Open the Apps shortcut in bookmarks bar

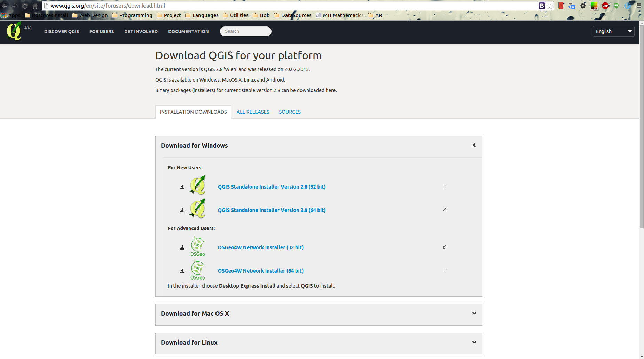pos(11,15)
